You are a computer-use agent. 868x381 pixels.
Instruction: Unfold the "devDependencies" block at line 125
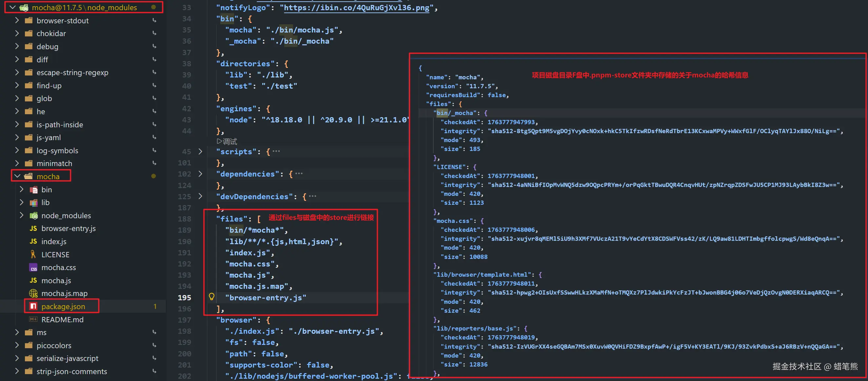point(201,196)
